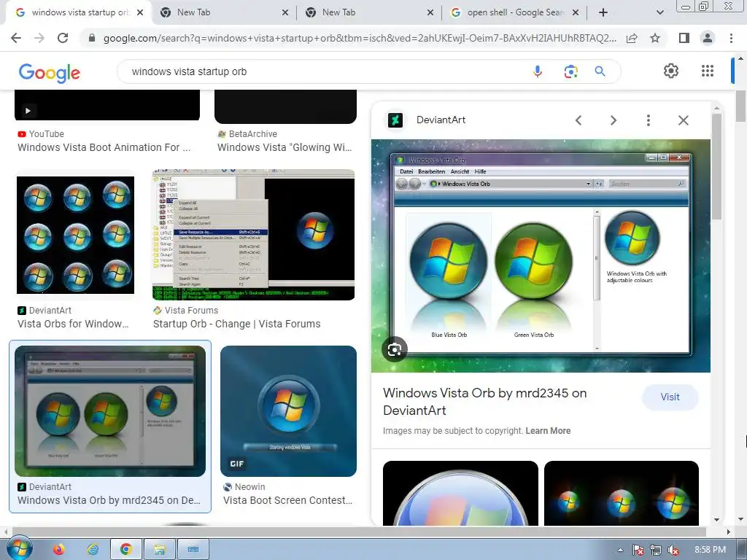Go to Google homepage via logo
Viewport: 747px width, 560px height.
tap(50, 72)
